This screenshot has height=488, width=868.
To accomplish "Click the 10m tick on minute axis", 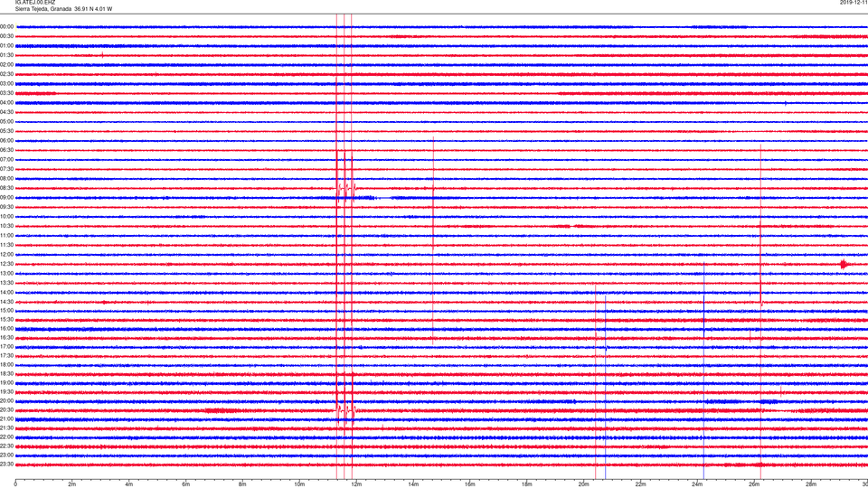I will [x=299, y=484].
